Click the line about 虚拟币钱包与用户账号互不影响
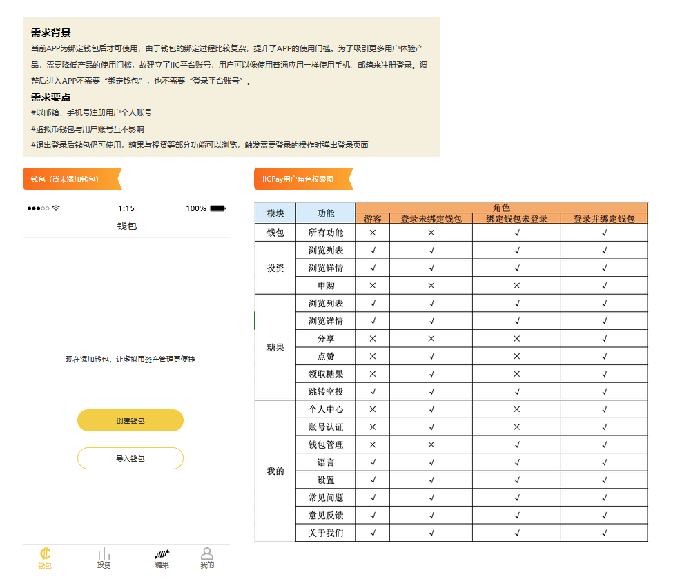This screenshot has height=588, width=700. pos(88,129)
